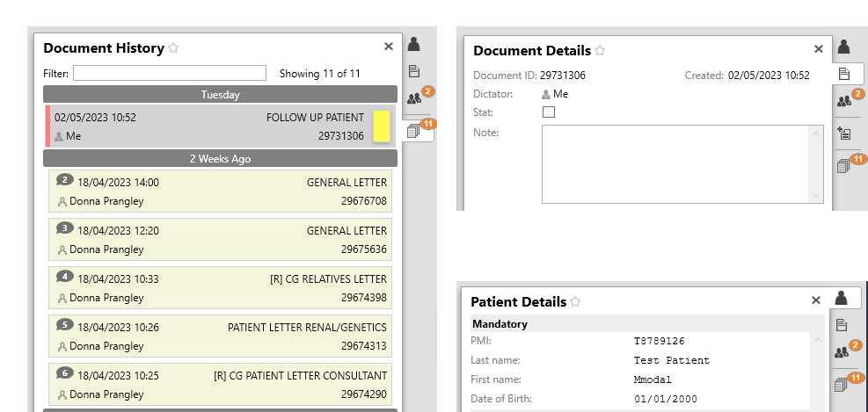Open patient icon beside Document History
The height and width of the screenshot is (412, 868).
pyautogui.click(x=414, y=44)
